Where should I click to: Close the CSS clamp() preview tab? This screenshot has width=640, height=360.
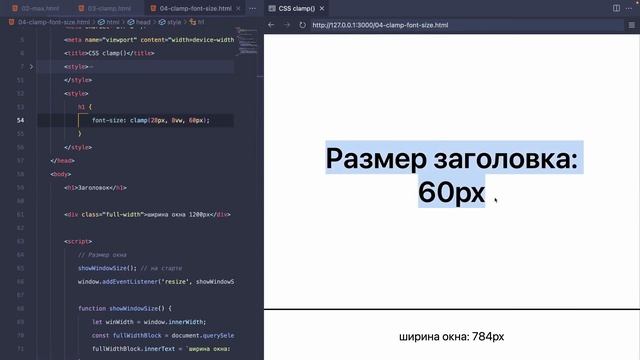(322, 8)
